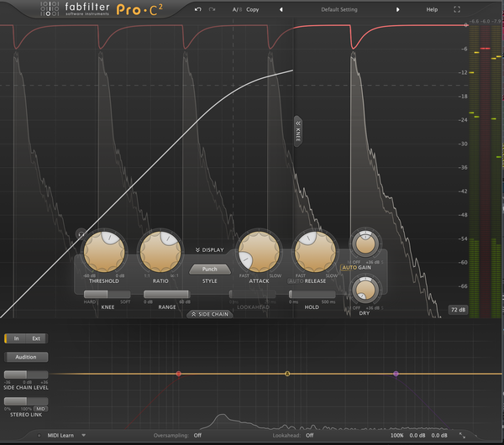This screenshot has height=445, width=504.
Task: Undo the last change with Undo arrow
Action: [198, 9]
